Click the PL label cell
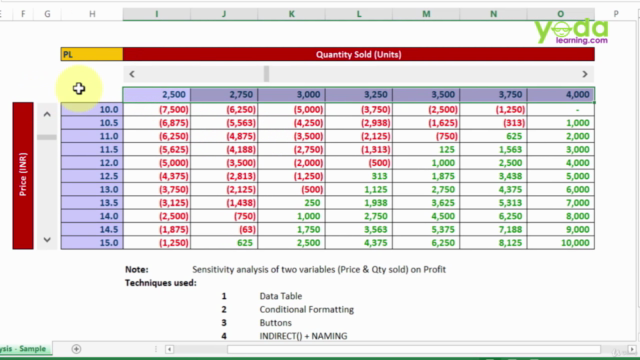Viewport: 640px width, 360px height. coord(92,54)
